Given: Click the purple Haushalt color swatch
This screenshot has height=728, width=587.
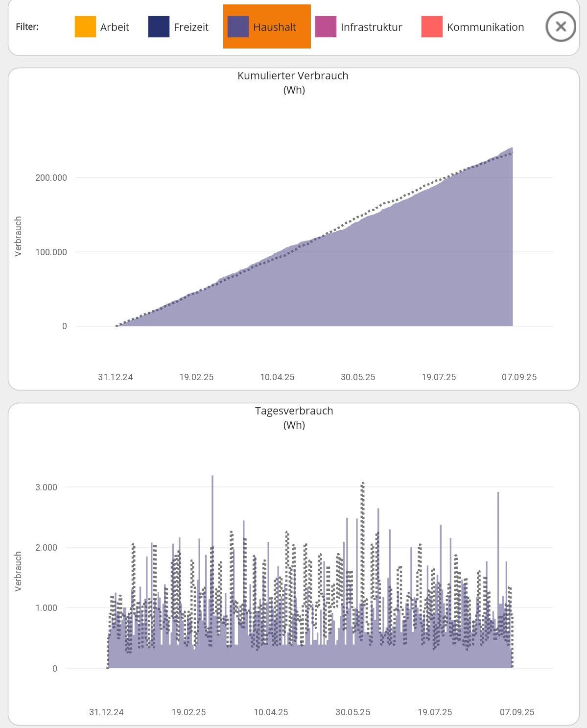Looking at the screenshot, I should 238,27.
